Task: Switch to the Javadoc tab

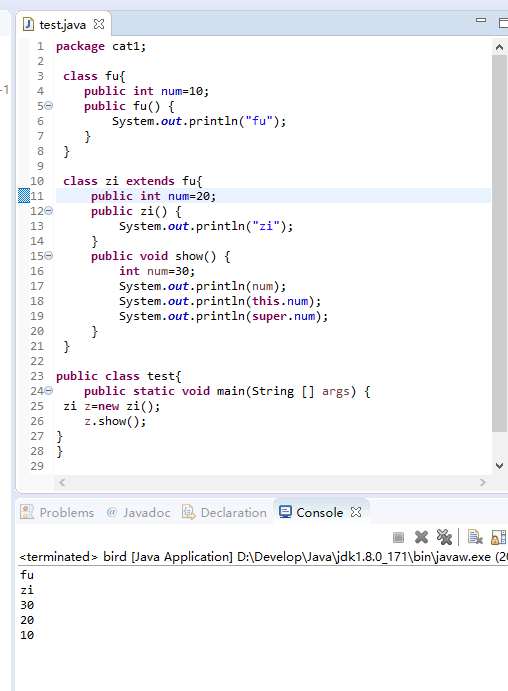Action: point(138,513)
